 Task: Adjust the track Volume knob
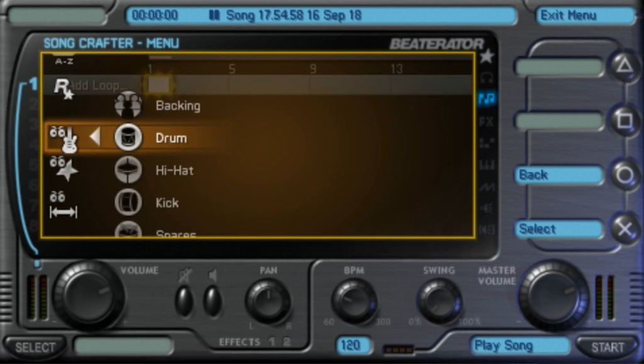89,295
